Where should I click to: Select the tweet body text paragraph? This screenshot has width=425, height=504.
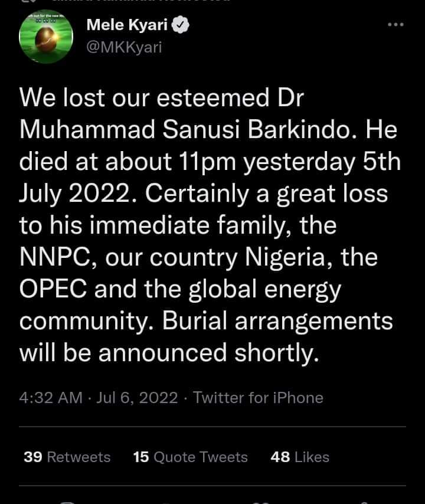207,224
